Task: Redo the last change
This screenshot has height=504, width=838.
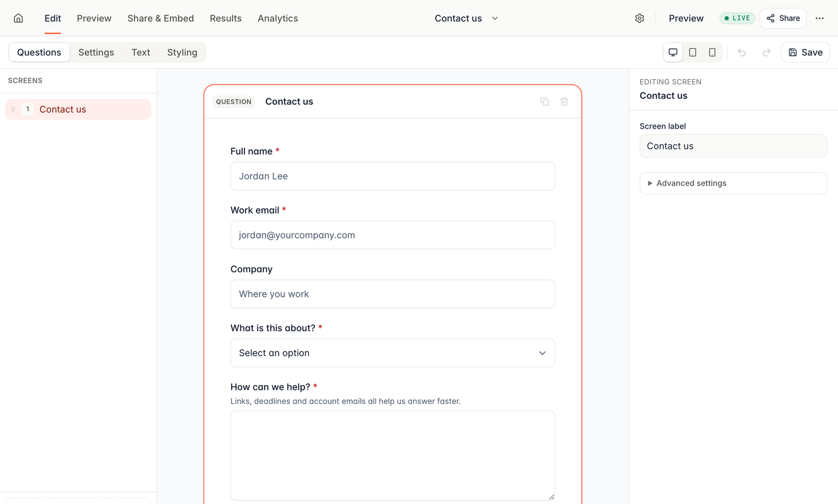Action: tap(766, 52)
